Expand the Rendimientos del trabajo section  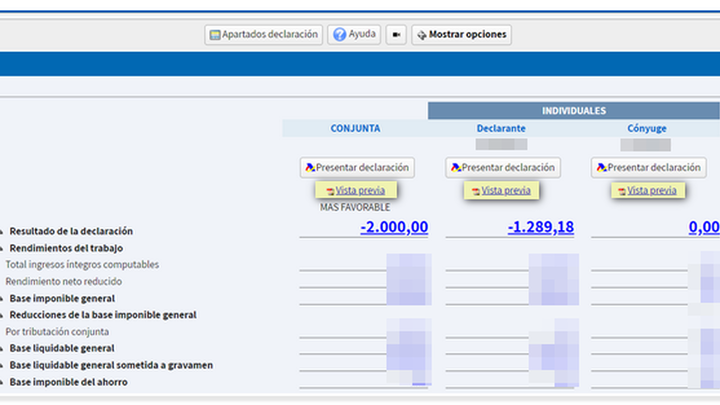pyautogui.click(x=2, y=248)
